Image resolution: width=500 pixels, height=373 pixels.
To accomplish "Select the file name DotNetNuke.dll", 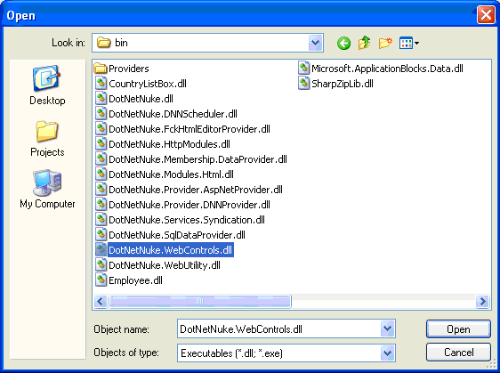I will click(x=141, y=99).
